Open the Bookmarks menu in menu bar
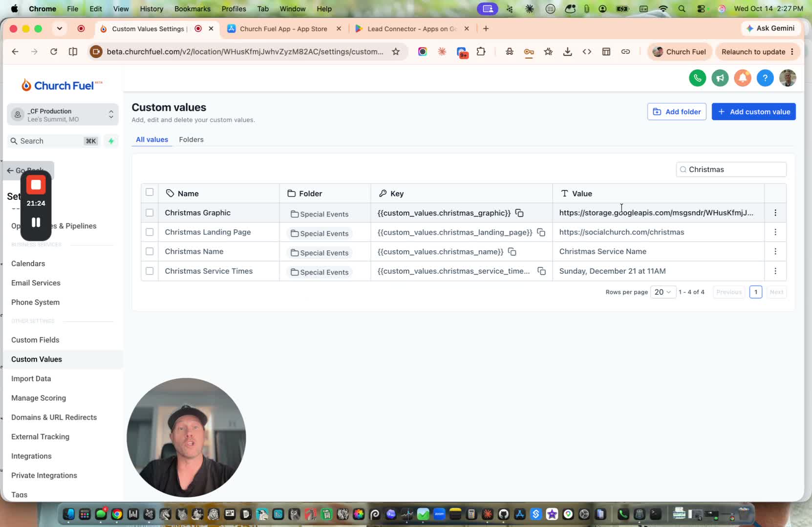The height and width of the screenshot is (527, 812). (192, 9)
